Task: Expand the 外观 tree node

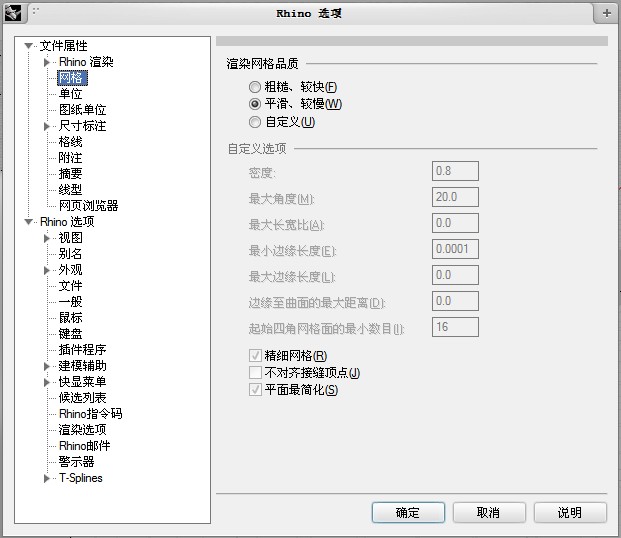Action: [47, 270]
